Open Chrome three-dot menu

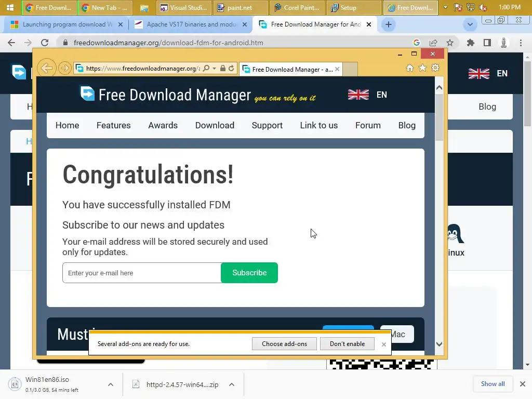tap(521, 43)
